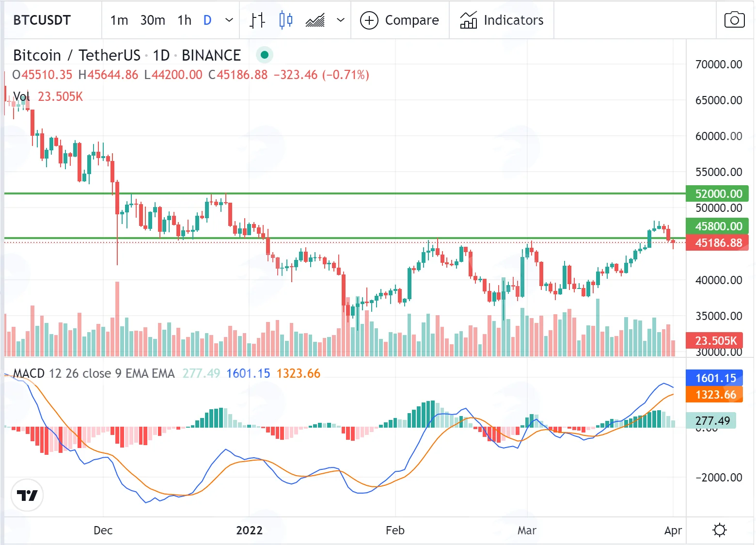Select the bars chart style icon
The width and height of the screenshot is (756, 545).
tap(257, 20)
